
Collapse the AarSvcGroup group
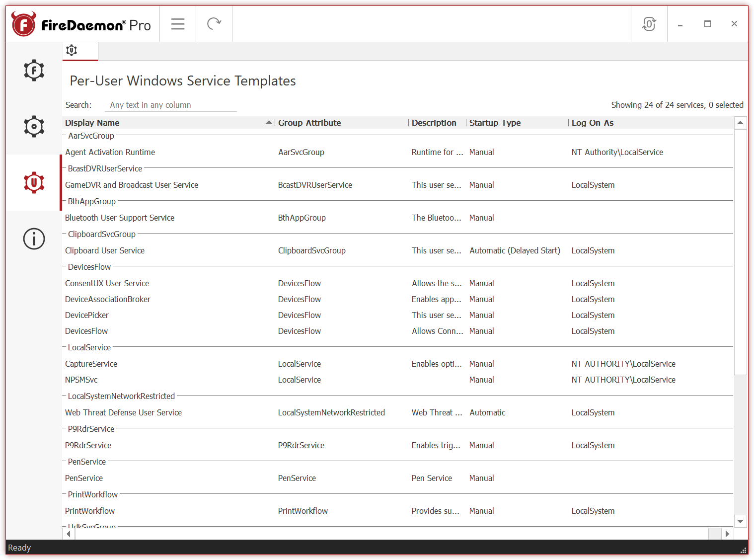65,136
